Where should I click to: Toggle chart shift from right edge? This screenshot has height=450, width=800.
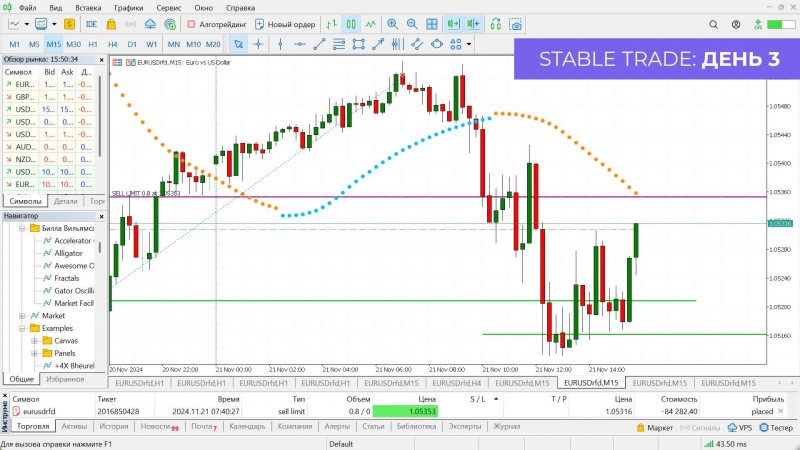tap(473, 24)
